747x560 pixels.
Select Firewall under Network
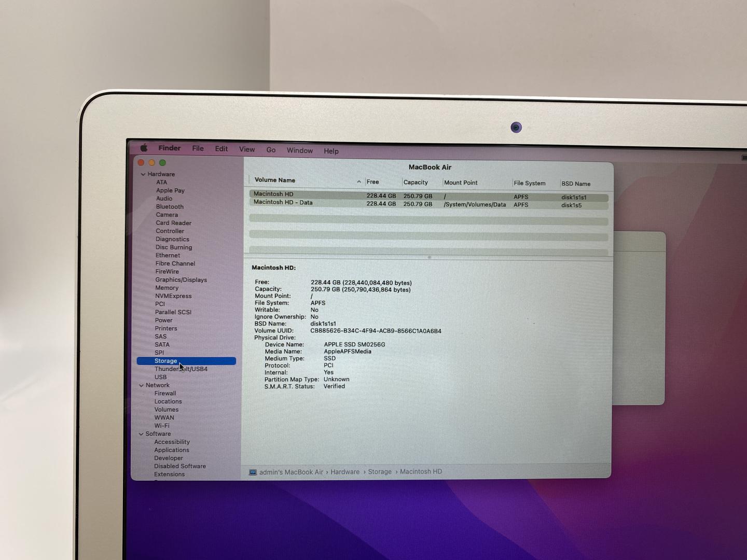pos(165,394)
